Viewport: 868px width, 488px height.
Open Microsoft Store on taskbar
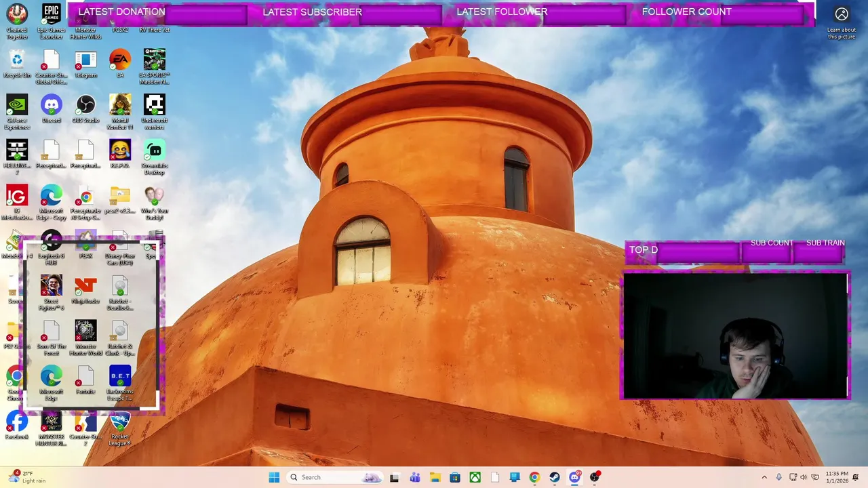(x=454, y=477)
